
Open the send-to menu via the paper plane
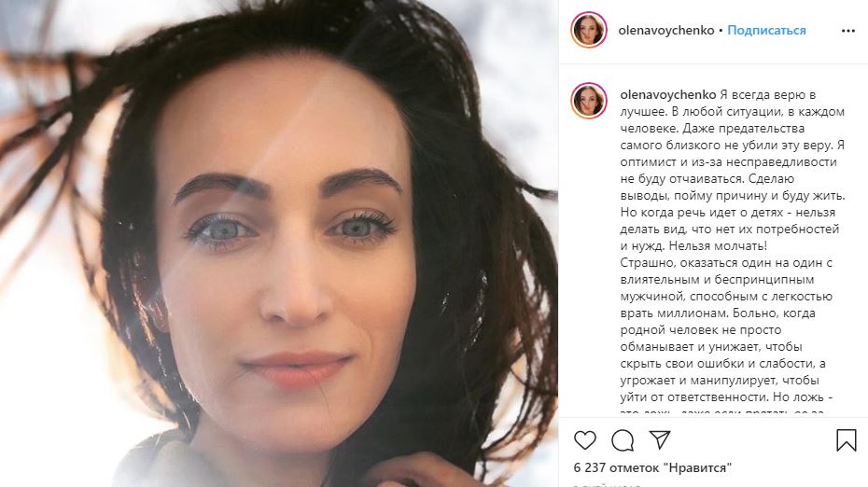coord(660,439)
